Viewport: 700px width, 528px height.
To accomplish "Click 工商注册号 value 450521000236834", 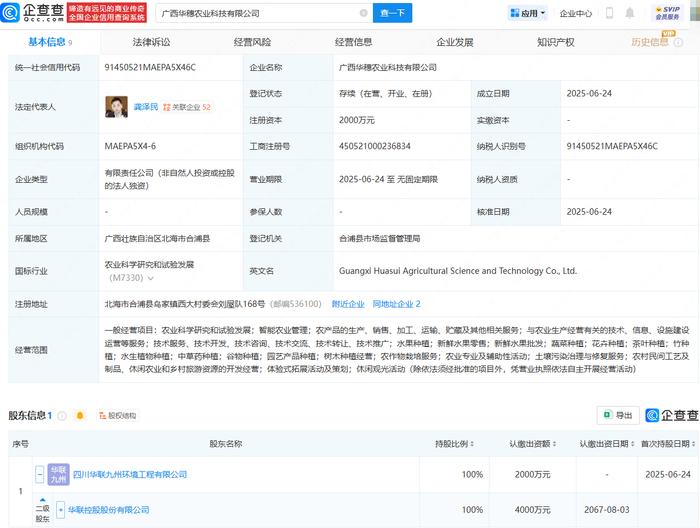I will [x=375, y=146].
